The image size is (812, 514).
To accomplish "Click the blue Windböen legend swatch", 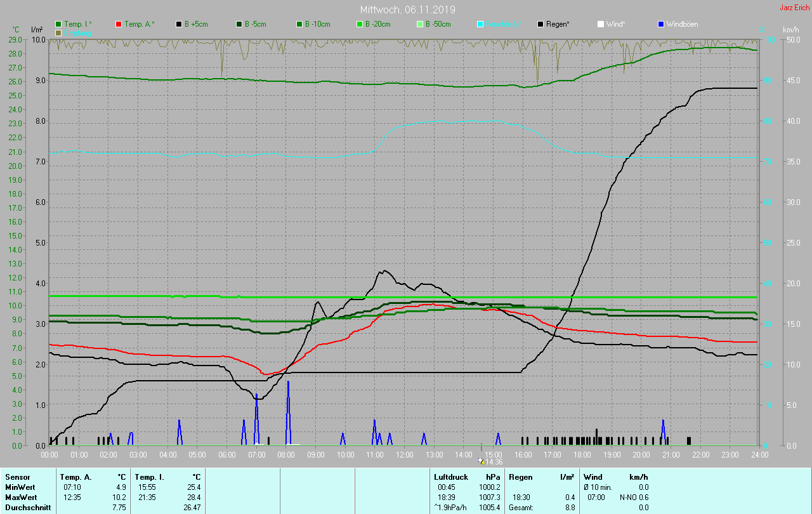I will (x=661, y=24).
